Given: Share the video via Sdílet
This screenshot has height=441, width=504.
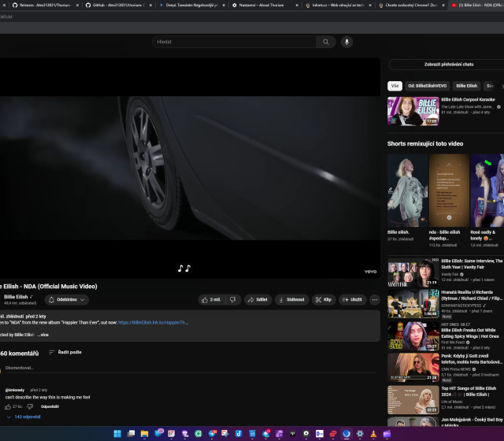Looking at the screenshot, I should 257,299.
